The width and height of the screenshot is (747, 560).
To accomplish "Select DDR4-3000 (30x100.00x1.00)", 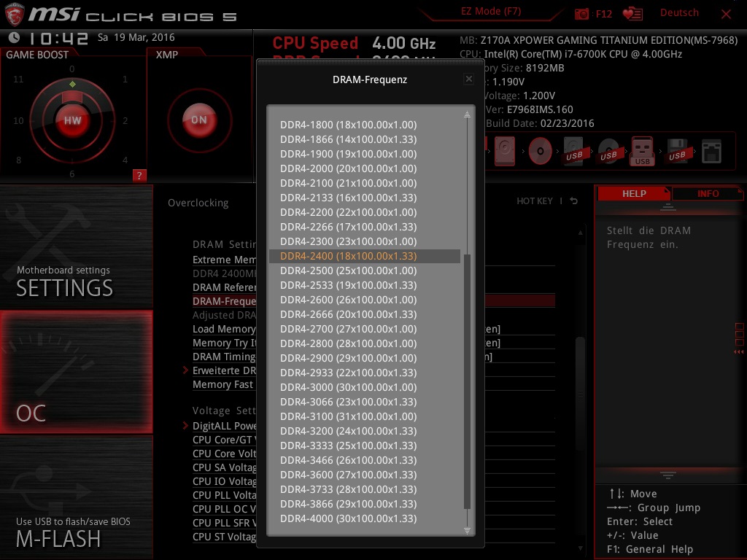I will 365,387.
